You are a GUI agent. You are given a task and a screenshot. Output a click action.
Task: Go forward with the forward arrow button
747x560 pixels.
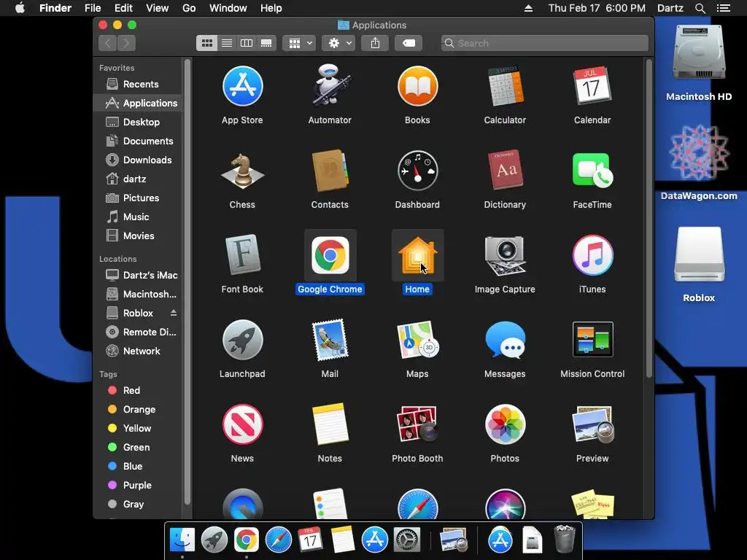(127, 43)
